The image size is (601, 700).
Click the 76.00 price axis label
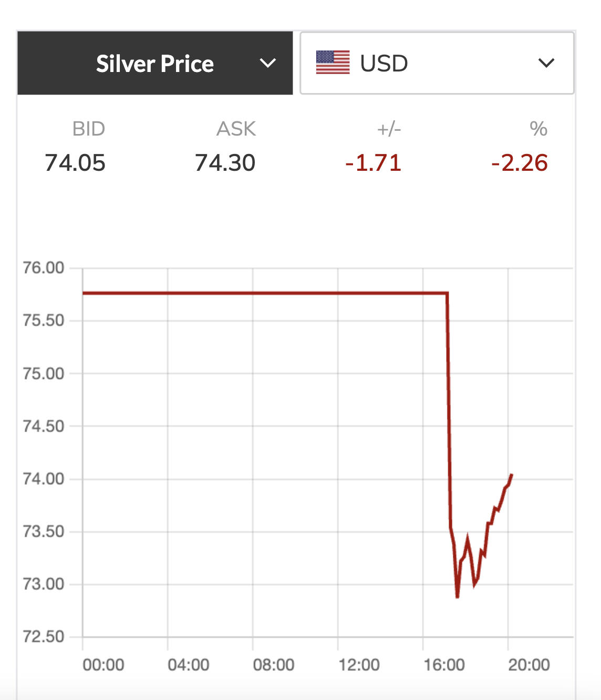point(43,267)
